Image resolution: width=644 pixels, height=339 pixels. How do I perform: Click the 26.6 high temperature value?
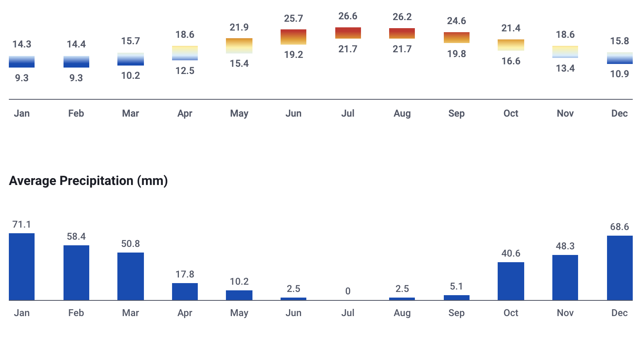point(348,16)
